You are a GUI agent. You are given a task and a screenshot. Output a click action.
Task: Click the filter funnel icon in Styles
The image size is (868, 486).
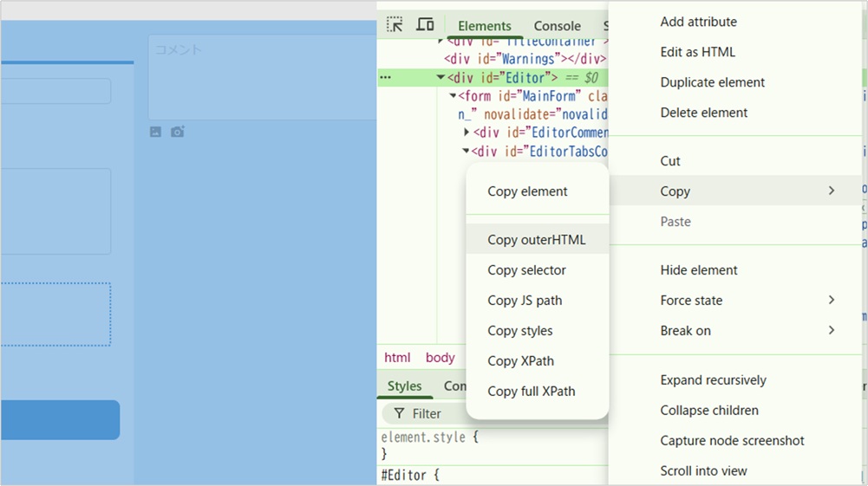tap(399, 413)
